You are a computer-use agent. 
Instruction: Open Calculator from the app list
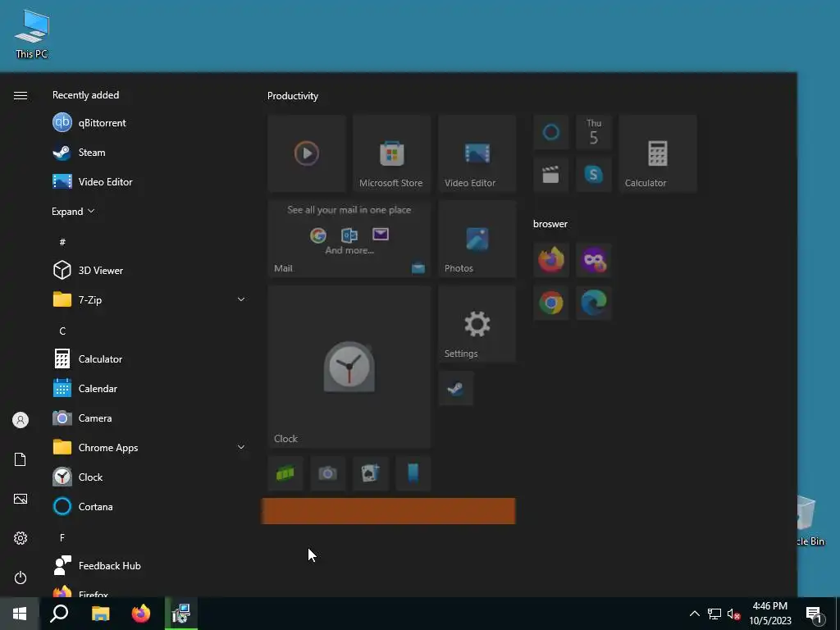coord(150,359)
